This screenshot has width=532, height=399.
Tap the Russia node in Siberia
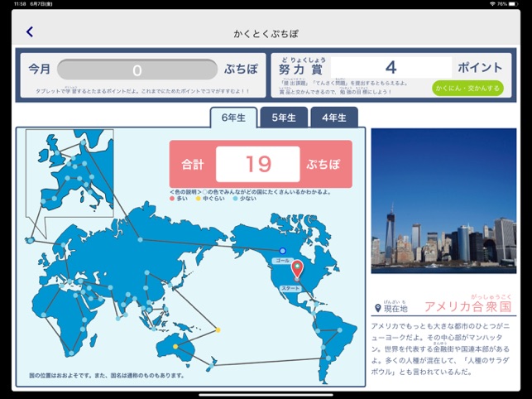tap(140, 240)
